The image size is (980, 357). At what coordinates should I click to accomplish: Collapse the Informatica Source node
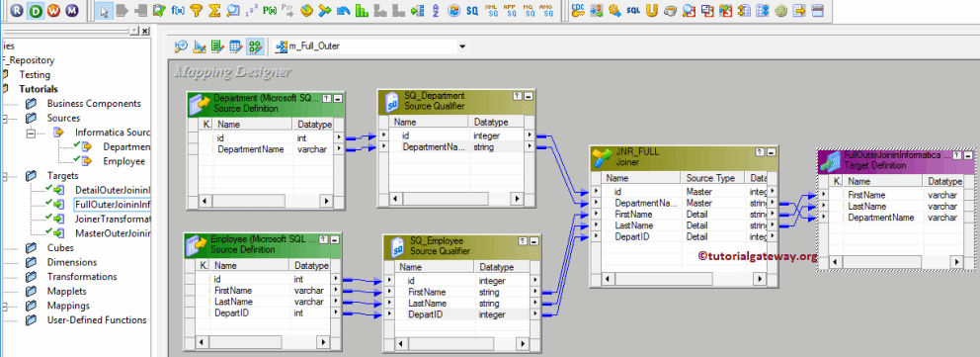pos(32,133)
